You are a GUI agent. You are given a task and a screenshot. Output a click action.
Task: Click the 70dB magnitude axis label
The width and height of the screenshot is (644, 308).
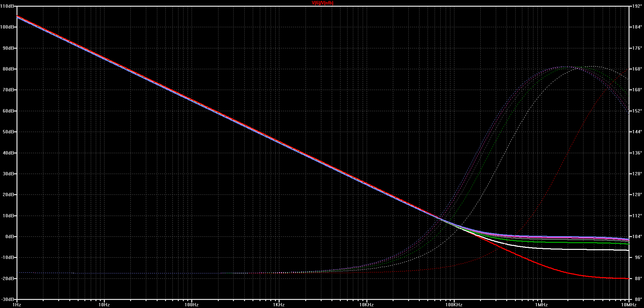point(8,90)
